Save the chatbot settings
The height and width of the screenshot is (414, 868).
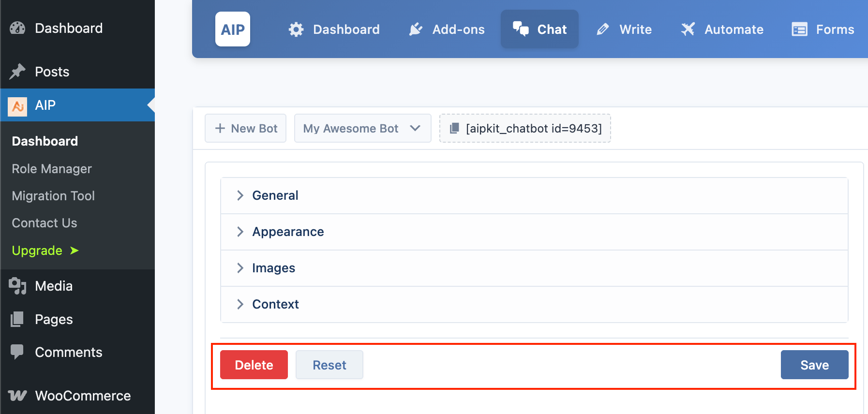(x=814, y=365)
